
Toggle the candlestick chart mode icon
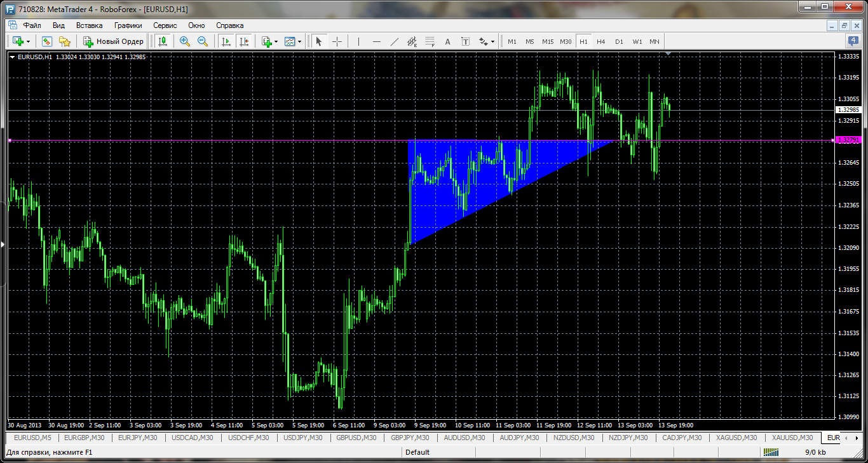tap(163, 41)
